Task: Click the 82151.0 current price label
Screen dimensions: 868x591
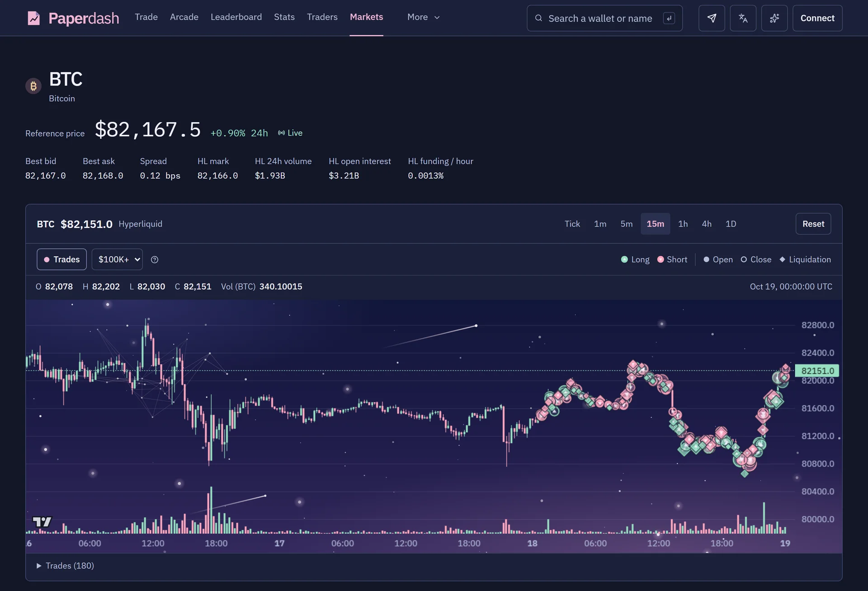Action: pos(817,371)
